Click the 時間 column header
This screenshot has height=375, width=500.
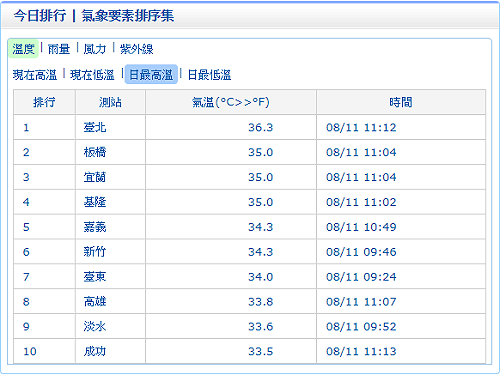(401, 102)
